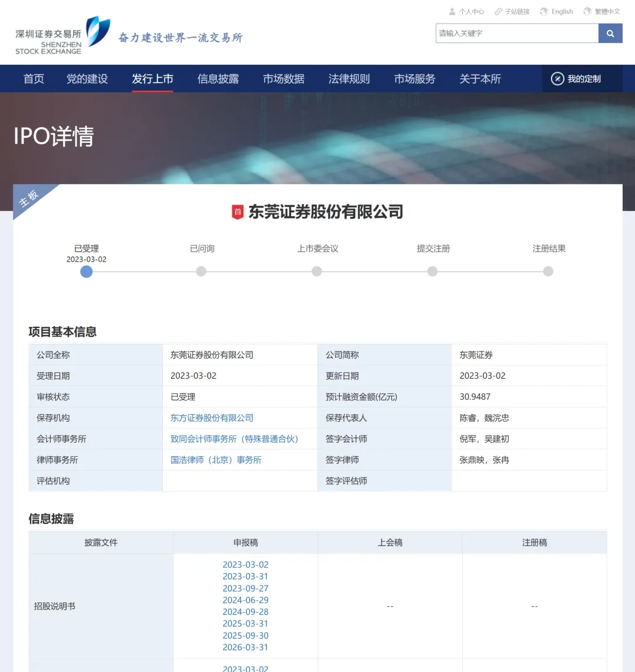Open the 法律规则 menu

(349, 79)
